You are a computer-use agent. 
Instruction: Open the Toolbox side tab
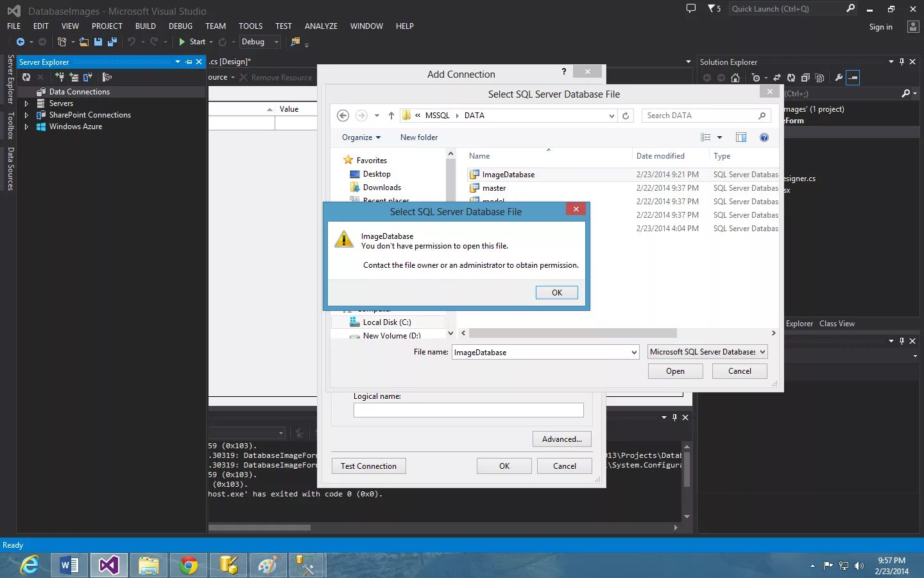point(10,125)
